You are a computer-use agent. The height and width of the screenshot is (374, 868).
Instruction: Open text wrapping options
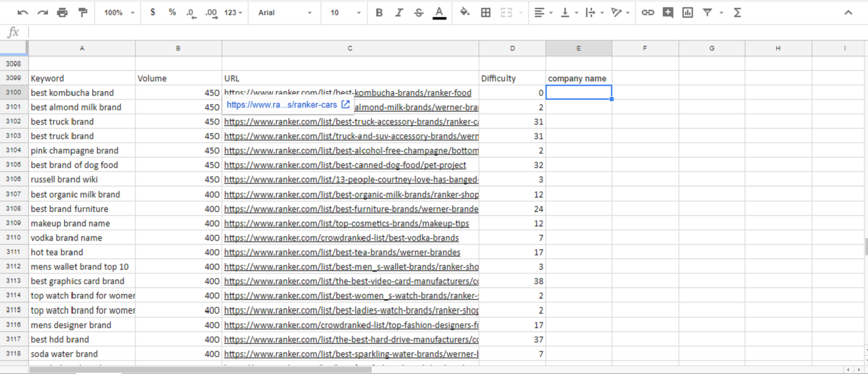click(595, 12)
